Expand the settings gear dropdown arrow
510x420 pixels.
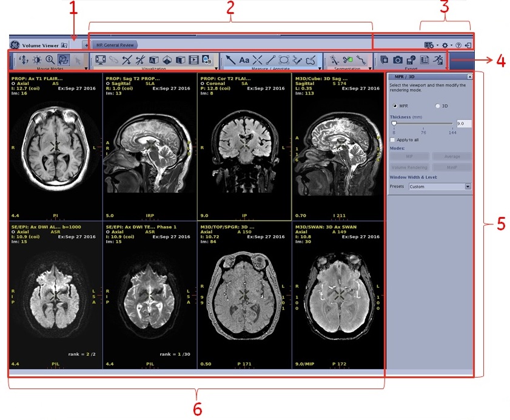pos(452,45)
